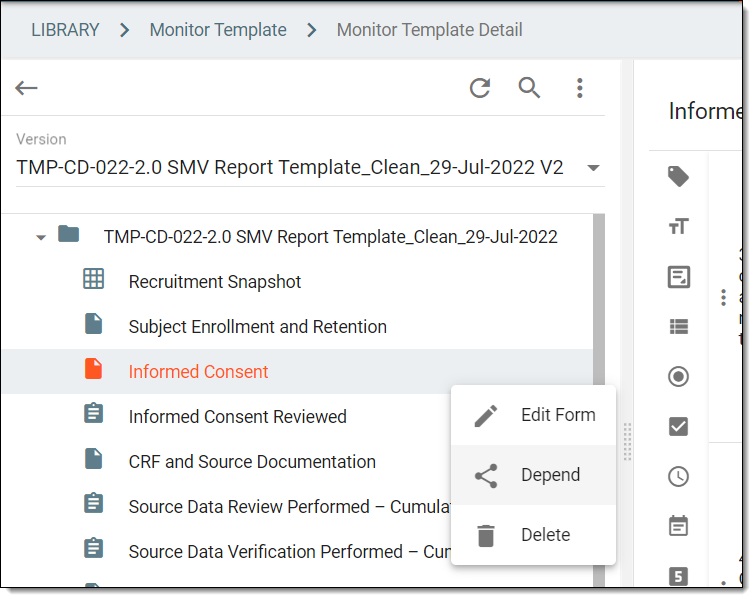Image resolution: width=755 pixels, height=600 pixels.
Task: Choose Depend from the context menu
Action: pyautogui.click(x=534, y=475)
